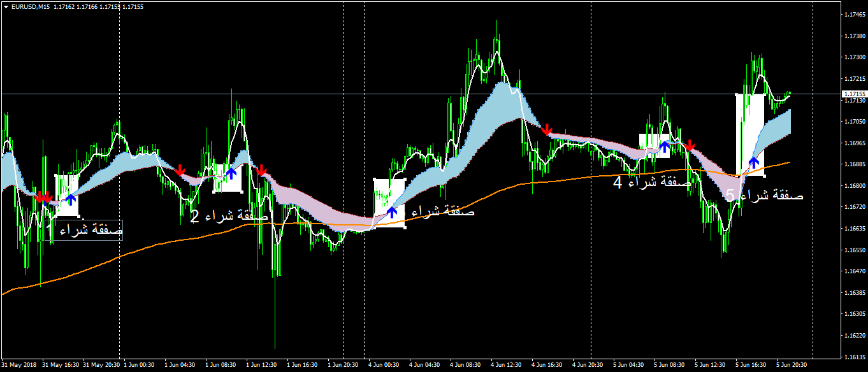This screenshot has width=868, height=372.
Task: Click the '5 صفقة شراء' text label
Action: pos(764,196)
